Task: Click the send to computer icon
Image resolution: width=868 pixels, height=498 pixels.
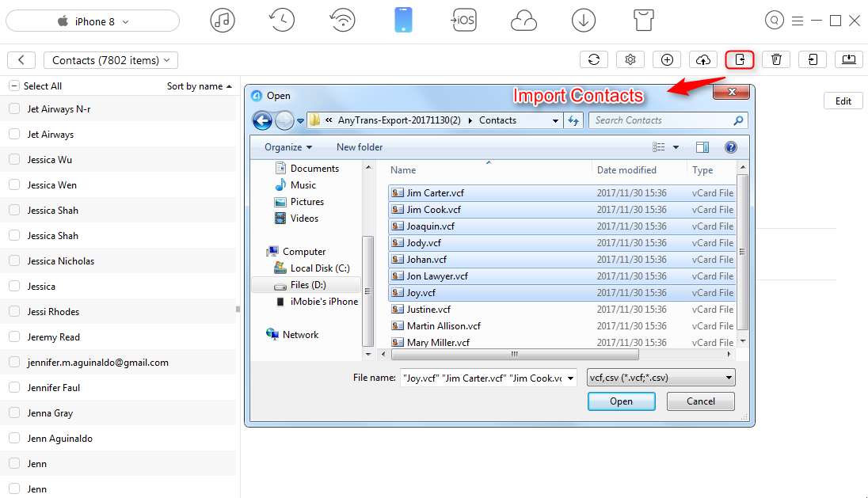Action: pos(849,59)
